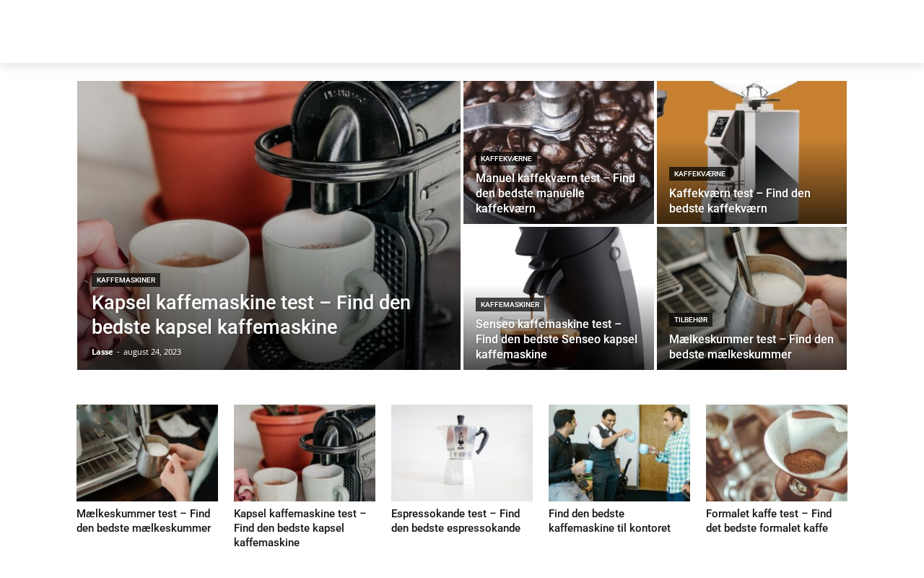Click the KAFFEMASKINER tag on the featured article
Viewport: 924px width, 578px height.
pos(126,280)
